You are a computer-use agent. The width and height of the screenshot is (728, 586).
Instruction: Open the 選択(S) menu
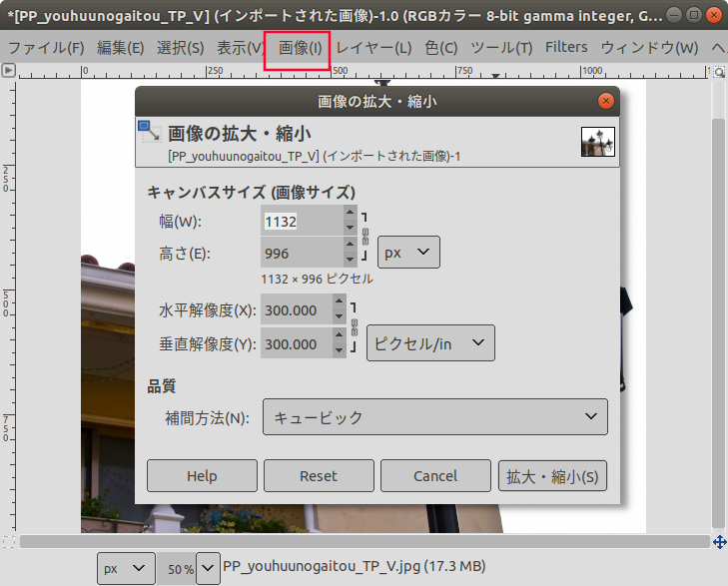180,47
